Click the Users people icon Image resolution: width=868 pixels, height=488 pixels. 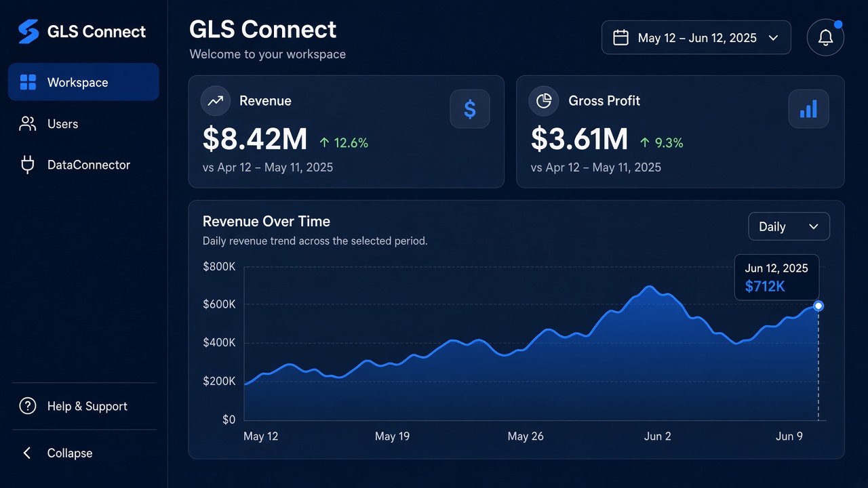coord(28,124)
